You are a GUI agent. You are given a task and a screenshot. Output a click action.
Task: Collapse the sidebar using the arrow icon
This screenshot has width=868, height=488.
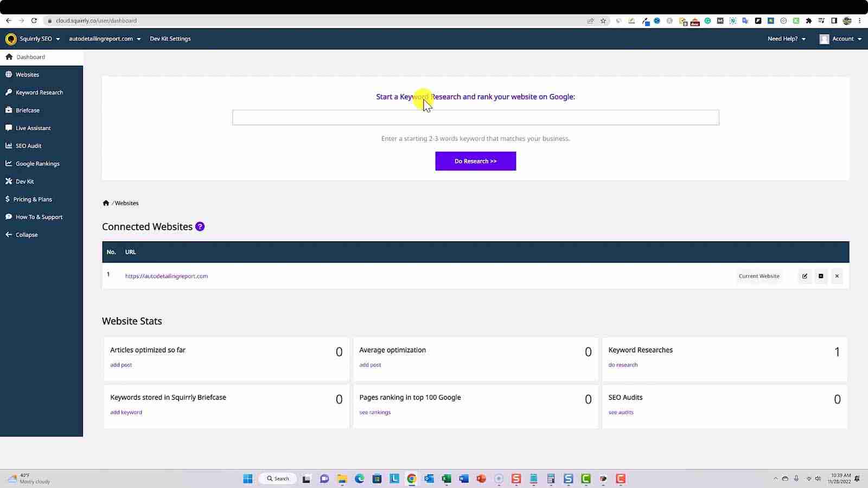pos(9,234)
